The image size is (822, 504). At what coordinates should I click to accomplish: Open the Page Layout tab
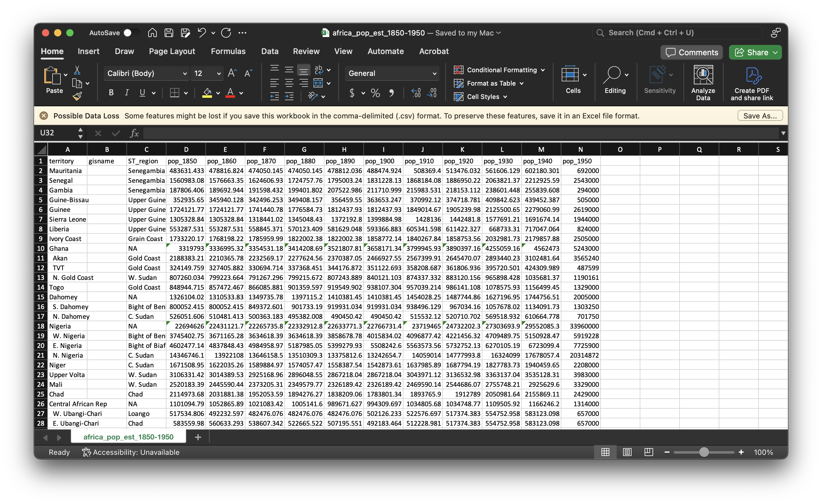tap(172, 51)
